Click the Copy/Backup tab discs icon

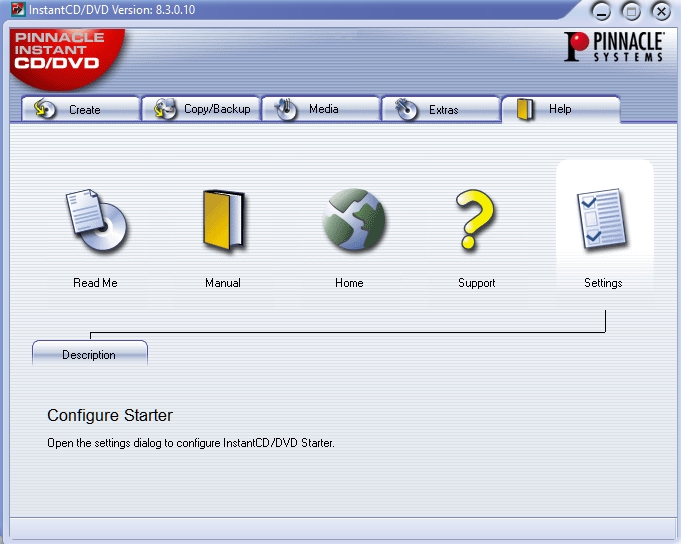[165, 109]
